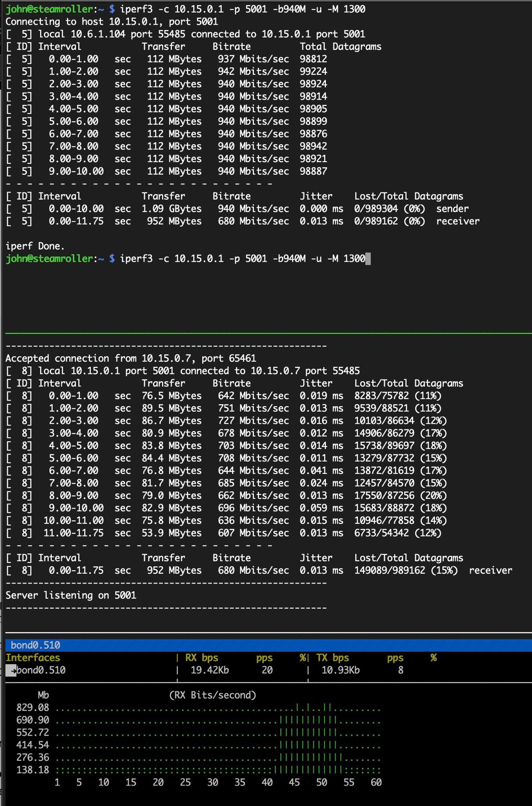Select the bond0.510 blue title bar
532x806 pixels.
point(266,645)
